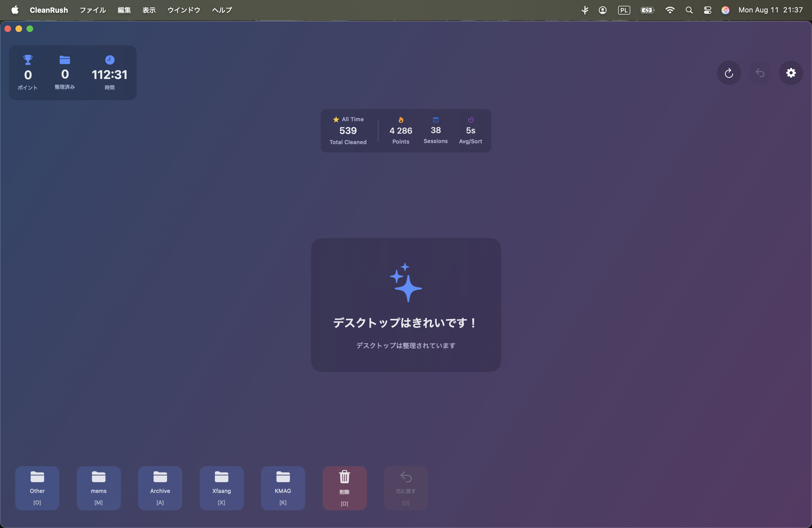This screenshot has width=812, height=528.
Task: Open the CleanRush app menu
Action: (x=49, y=10)
